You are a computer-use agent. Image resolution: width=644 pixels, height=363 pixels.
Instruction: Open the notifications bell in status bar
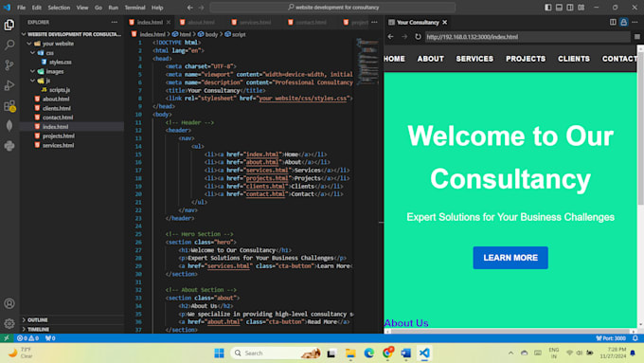point(635,338)
